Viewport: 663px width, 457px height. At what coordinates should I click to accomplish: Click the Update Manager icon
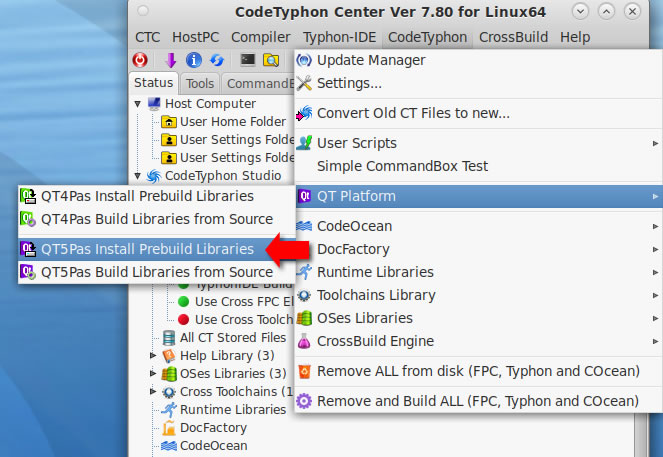304,60
